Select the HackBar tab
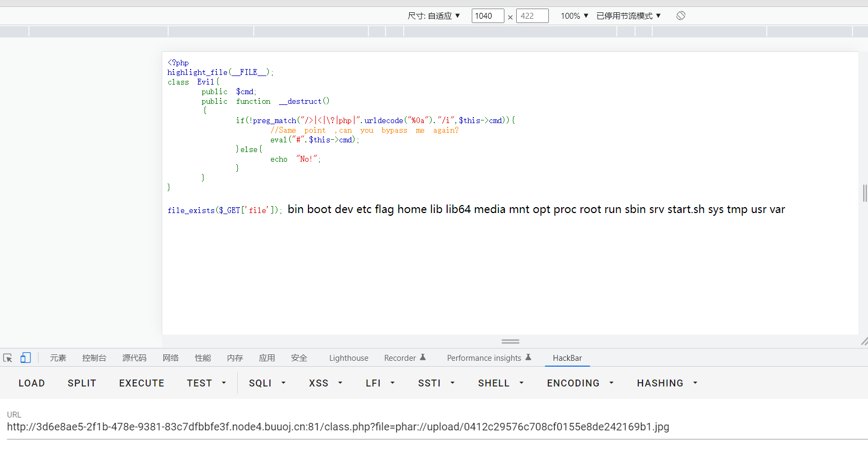 567,358
